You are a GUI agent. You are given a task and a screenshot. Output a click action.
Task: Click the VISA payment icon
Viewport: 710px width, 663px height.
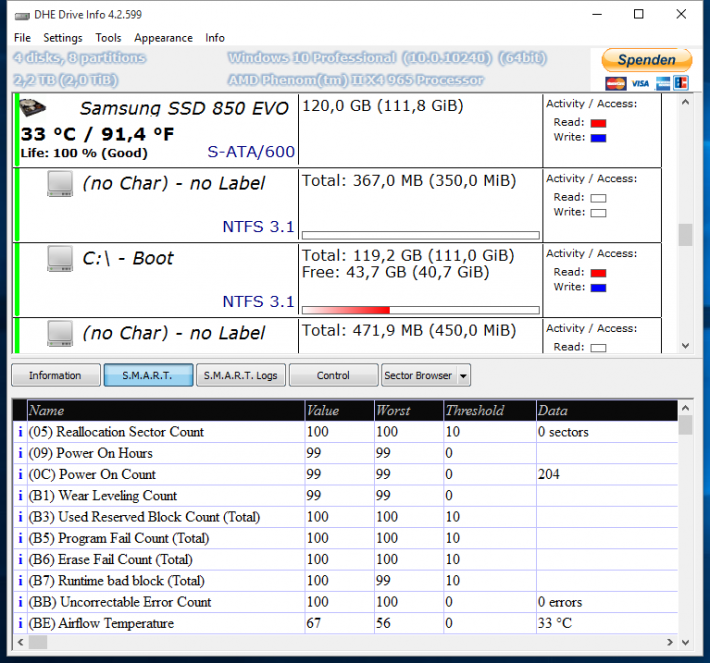click(640, 83)
